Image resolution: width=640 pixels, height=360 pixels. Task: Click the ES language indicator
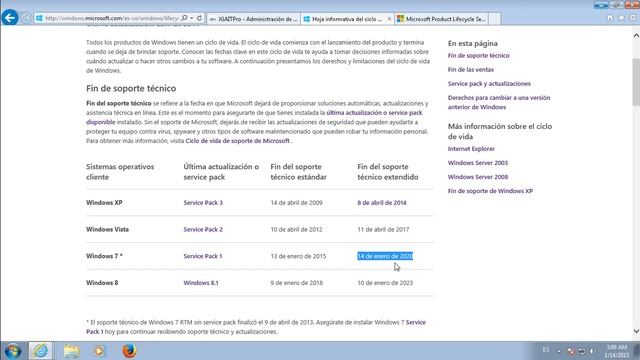pyautogui.click(x=546, y=350)
